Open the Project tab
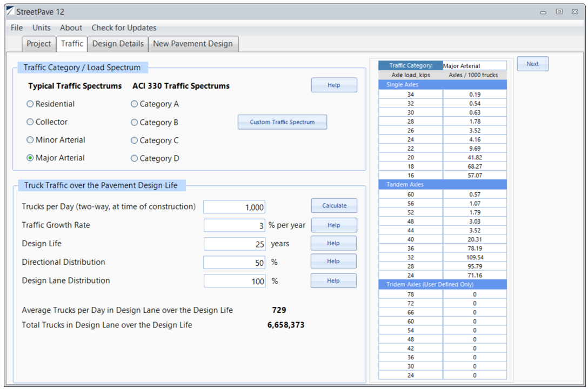This screenshot has height=389, width=588. (38, 44)
